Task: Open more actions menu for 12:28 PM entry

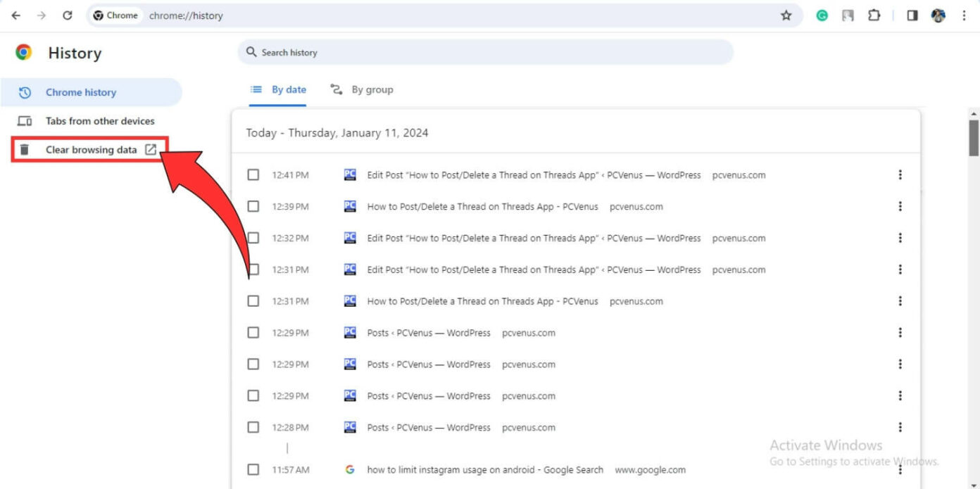Action: [x=900, y=427]
